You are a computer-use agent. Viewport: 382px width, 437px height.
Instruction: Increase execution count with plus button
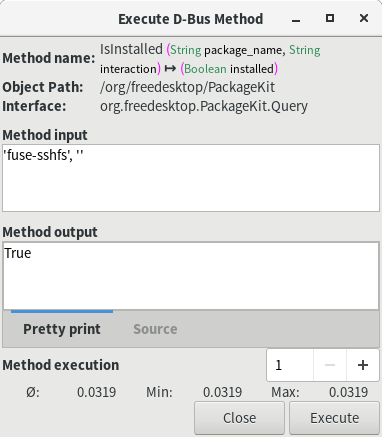click(363, 365)
